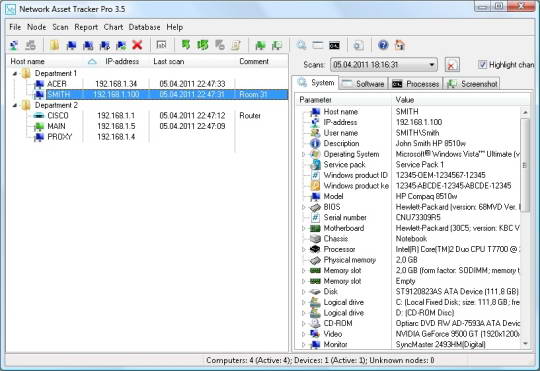This screenshot has height=371, width=540.
Task: Switch to the Processes tab
Action: pos(416,84)
